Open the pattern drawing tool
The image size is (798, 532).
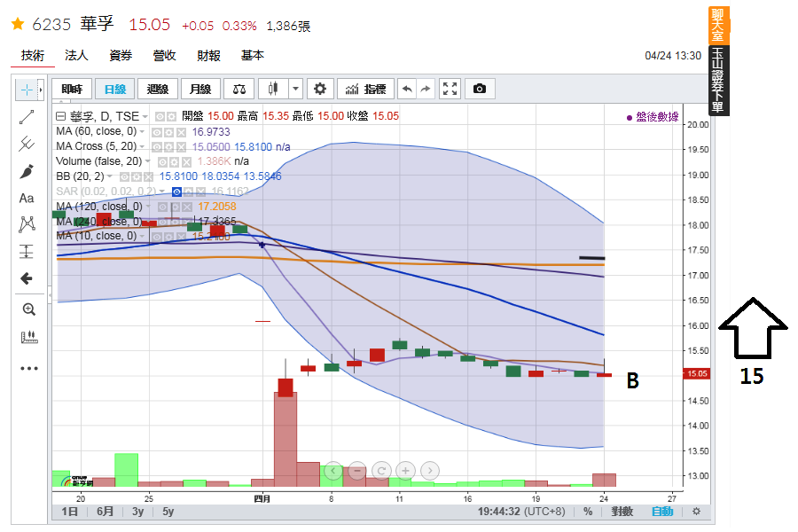(x=27, y=224)
